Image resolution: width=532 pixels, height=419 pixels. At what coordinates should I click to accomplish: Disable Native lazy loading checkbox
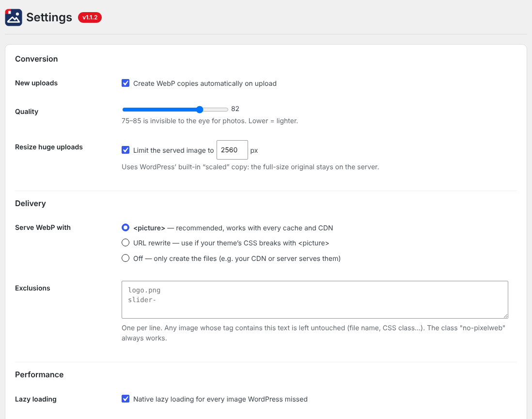point(125,399)
